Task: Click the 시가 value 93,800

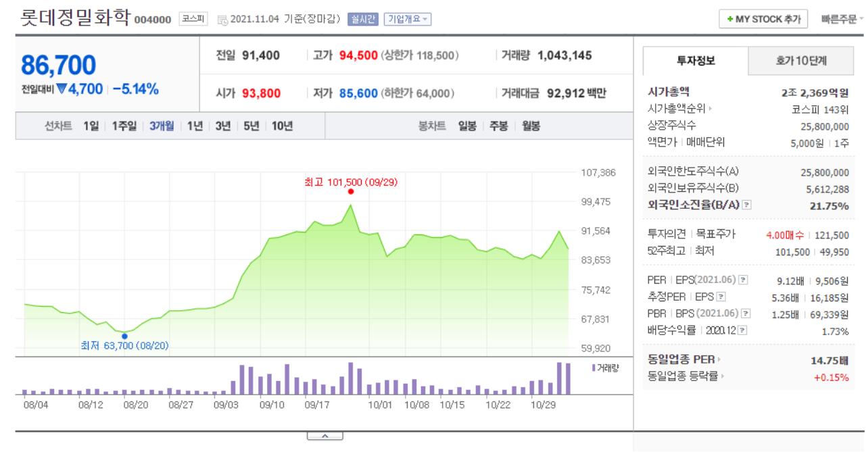Action: (x=262, y=93)
